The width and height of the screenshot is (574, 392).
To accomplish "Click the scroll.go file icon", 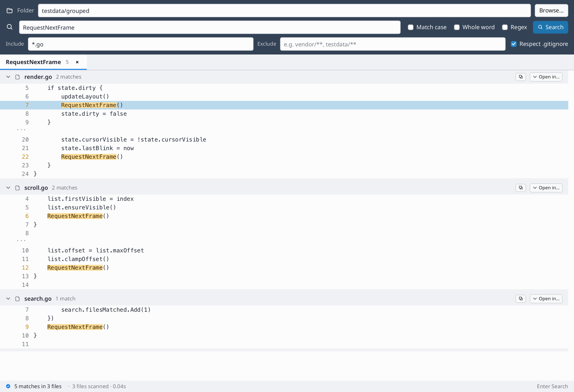I will (17, 188).
